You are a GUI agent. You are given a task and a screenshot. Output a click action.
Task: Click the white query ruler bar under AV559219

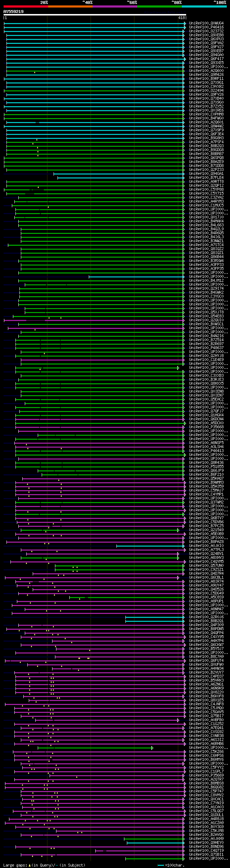[x=95, y=15]
